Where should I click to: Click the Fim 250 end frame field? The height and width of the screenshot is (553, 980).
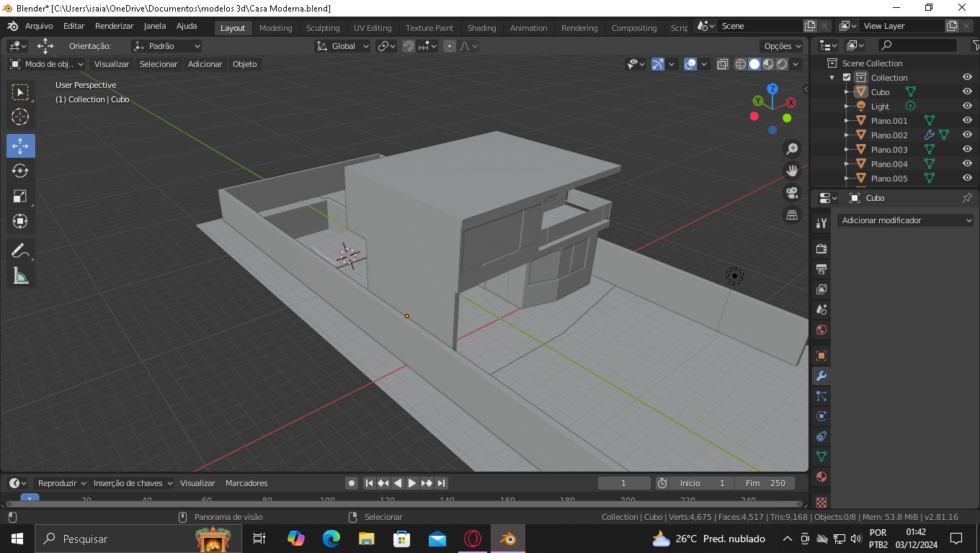pos(766,483)
